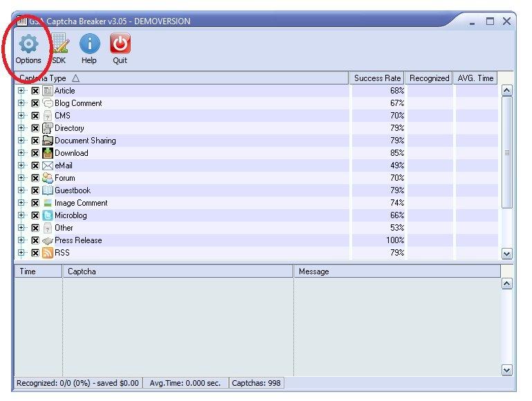Click the 'Captchas: 998' status entry
Viewport: 532px width, 401px height.
point(257,383)
